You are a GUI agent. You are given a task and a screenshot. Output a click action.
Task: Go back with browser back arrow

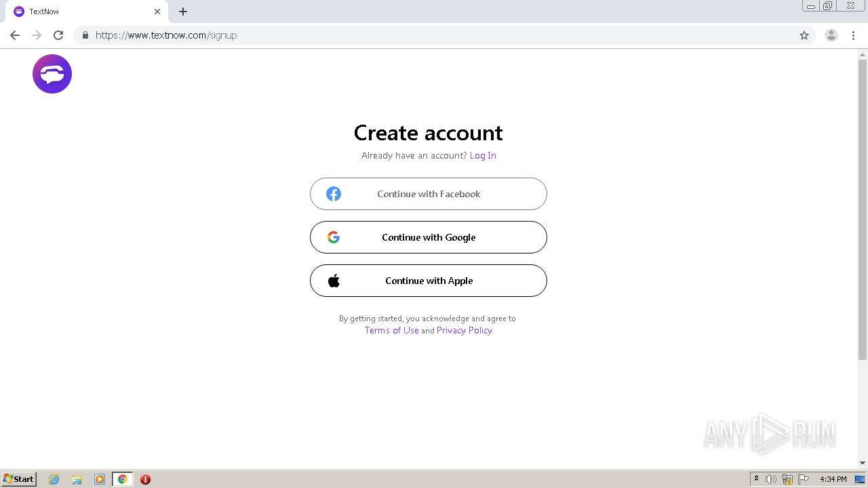click(15, 35)
